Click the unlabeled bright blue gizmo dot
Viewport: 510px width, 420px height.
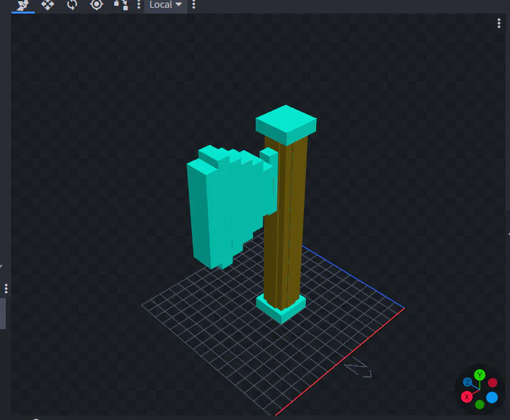492,397
